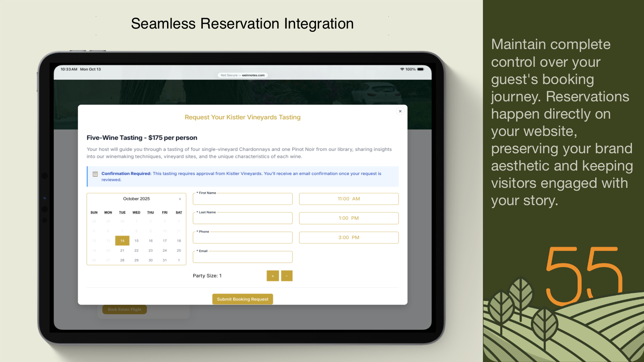The height and width of the screenshot is (362, 644).
Task: Close the tasting request dialog
Action: pos(400,111)
